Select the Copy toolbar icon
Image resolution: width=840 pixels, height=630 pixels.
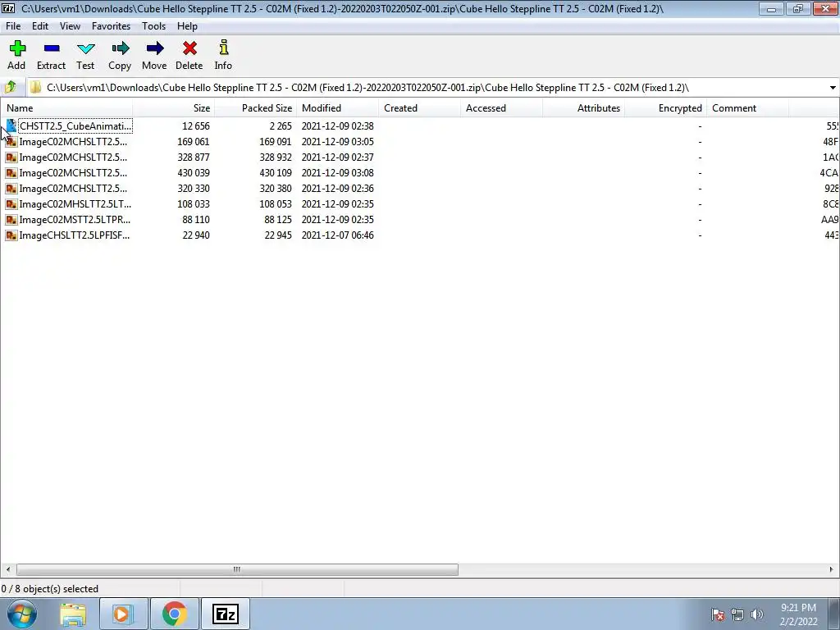click(x=120, y=48)
